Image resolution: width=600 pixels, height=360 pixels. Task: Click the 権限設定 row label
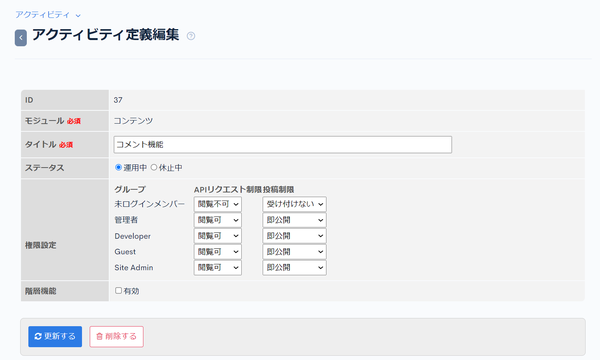pyautogui.click(x=41, y=245)
